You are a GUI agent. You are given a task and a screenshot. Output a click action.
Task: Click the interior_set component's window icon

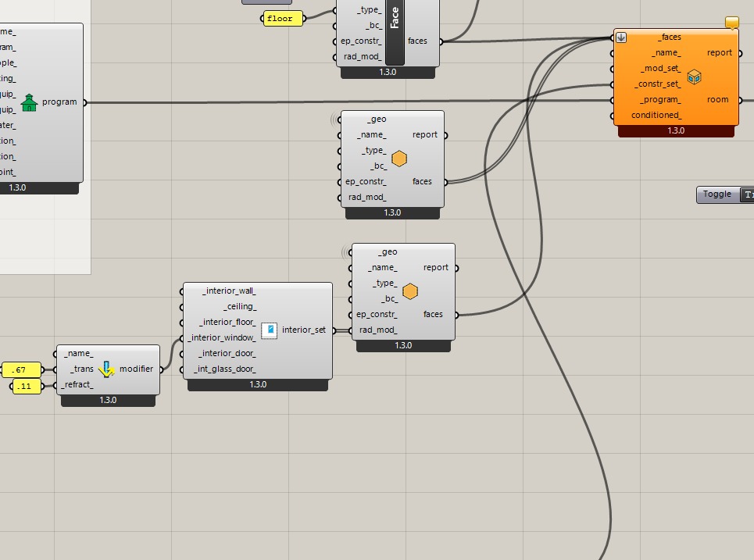[270, 330]
